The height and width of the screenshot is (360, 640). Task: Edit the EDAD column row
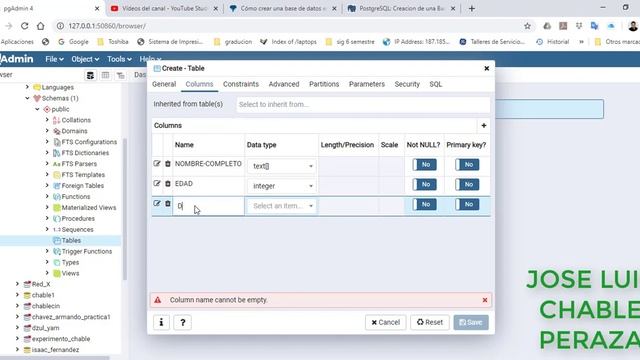pos(157,183)
